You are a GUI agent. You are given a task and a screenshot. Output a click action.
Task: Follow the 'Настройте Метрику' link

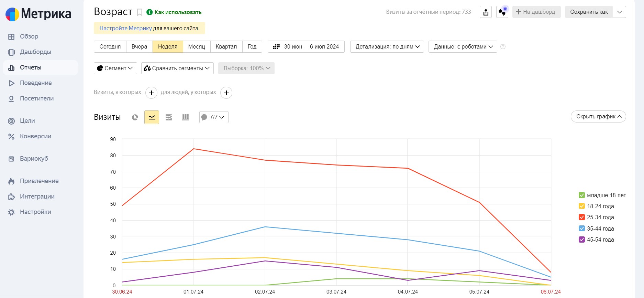tap(125, 28)
